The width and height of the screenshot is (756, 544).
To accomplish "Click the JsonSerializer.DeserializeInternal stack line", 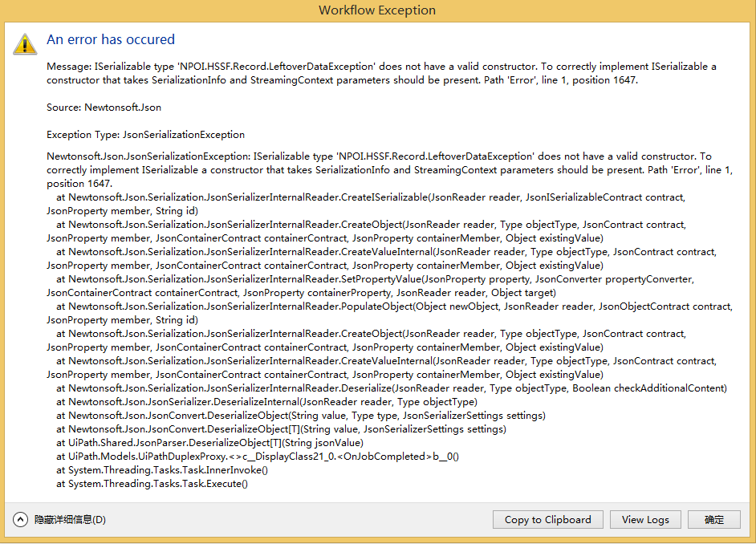I will tap(266, 402).
